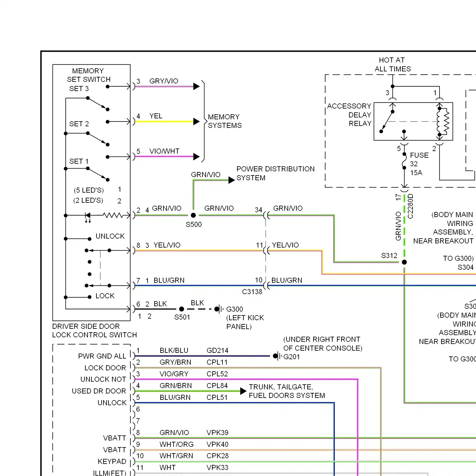Image resolution: width=476 pixels, height=476 pixels.
Task: Click the SET 3 label
Action: pos(79,89)
